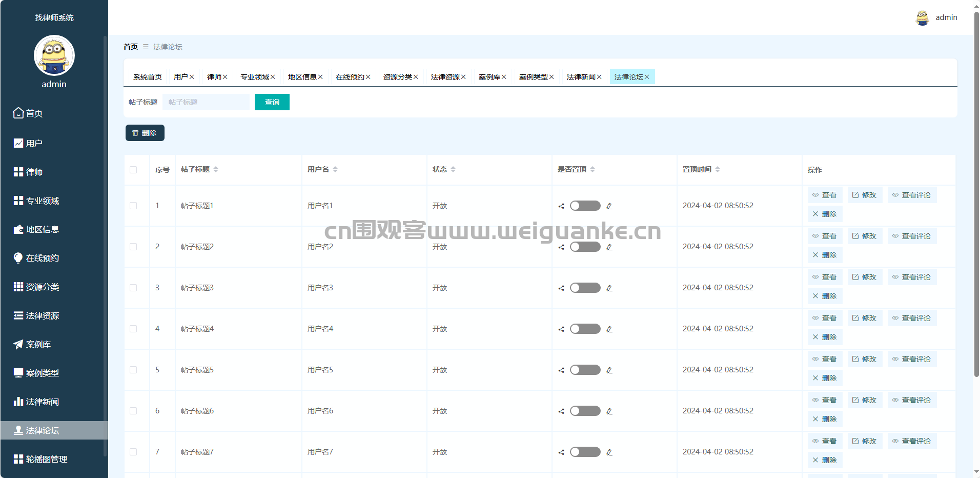Switch to the 法律资源 tab
The height and width of the screenshot is (478, 980).
(445, 77)
